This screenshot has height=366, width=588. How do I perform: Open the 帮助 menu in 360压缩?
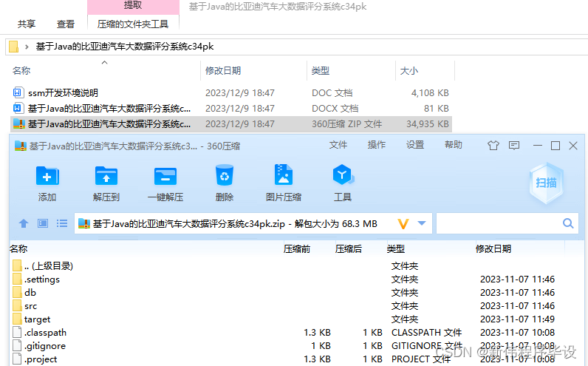click(454, 145)
